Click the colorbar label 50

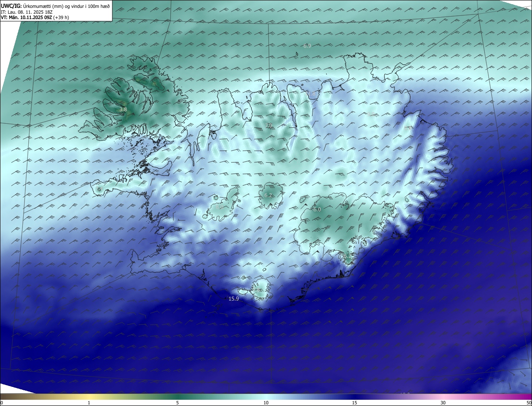click(529, 403)
